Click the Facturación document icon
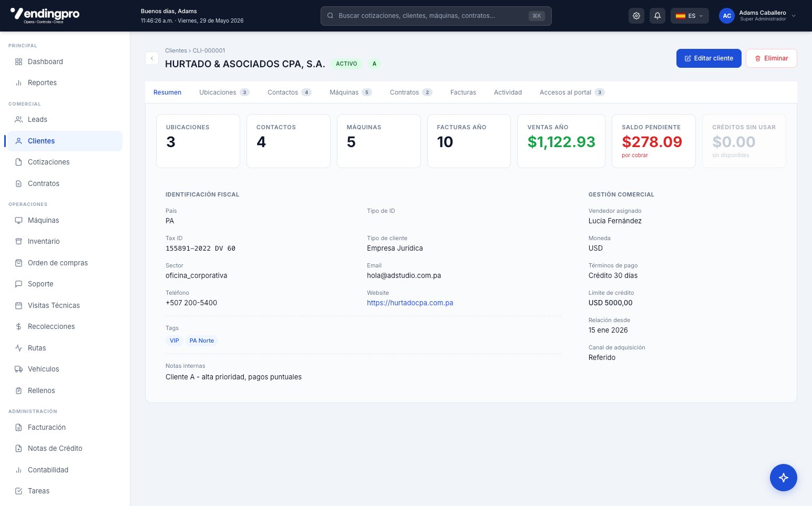 pyautogui.click(x=18, y=427)
